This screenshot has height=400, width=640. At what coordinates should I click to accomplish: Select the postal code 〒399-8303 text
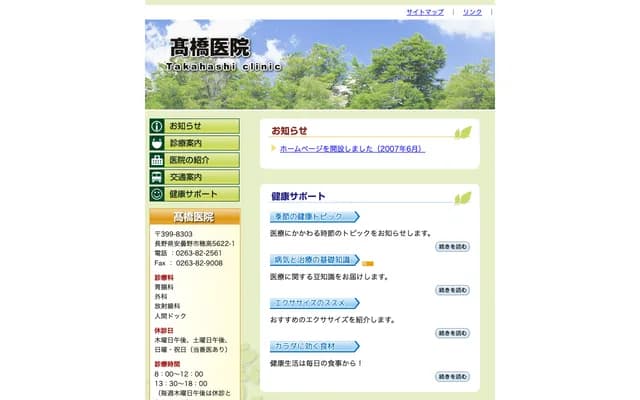tap(173, 234)
